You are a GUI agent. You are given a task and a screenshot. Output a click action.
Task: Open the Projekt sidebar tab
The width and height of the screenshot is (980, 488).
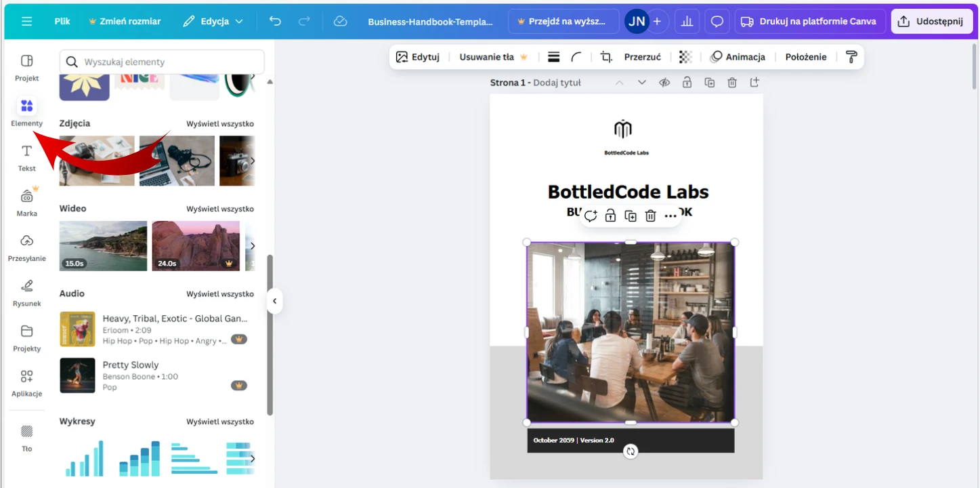27,68
